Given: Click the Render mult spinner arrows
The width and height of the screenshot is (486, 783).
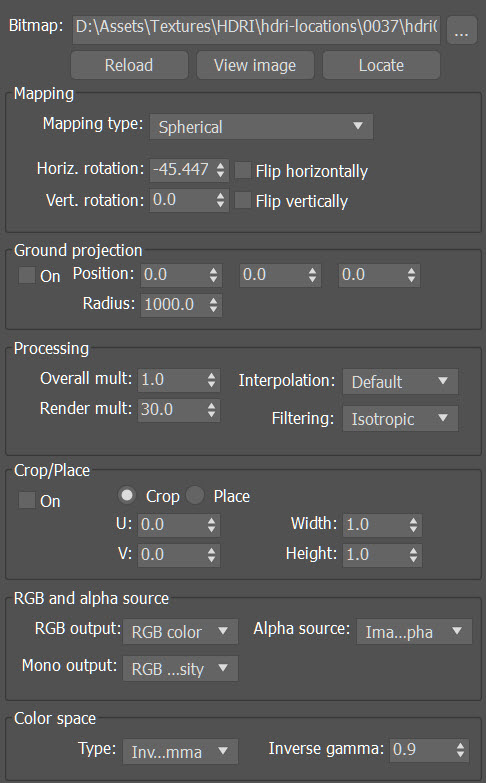Looking at the screenshot, I should pyautogui.click(x=211, y=410).
